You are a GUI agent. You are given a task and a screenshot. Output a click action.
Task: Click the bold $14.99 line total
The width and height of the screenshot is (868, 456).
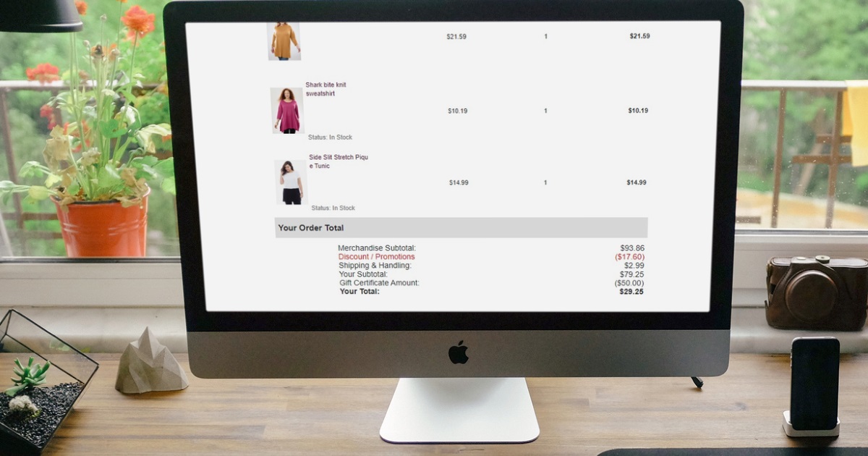[x=637, y=182]
